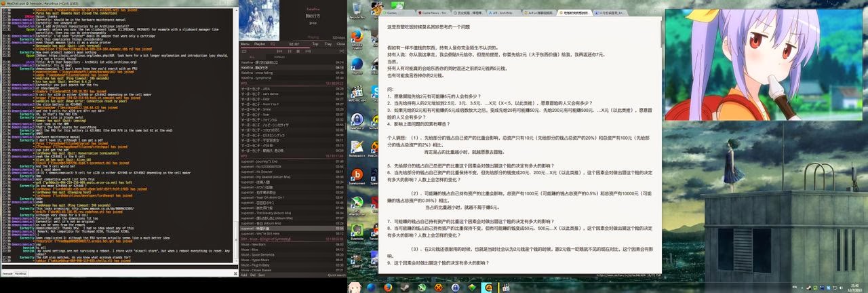
Task: Click Add at playlist bottom
Action: point(244,275)
